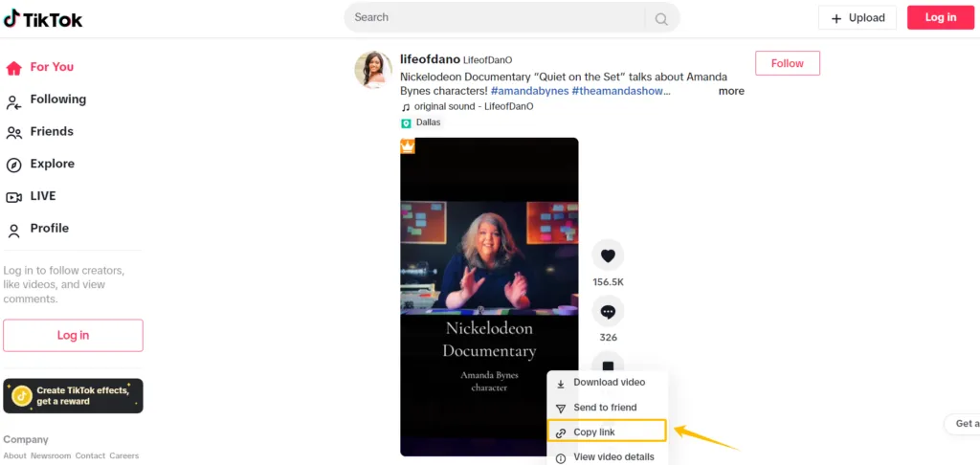Click the View video details info icon
The height and width of the screenshot is (465, 980).
pos(561,458)
